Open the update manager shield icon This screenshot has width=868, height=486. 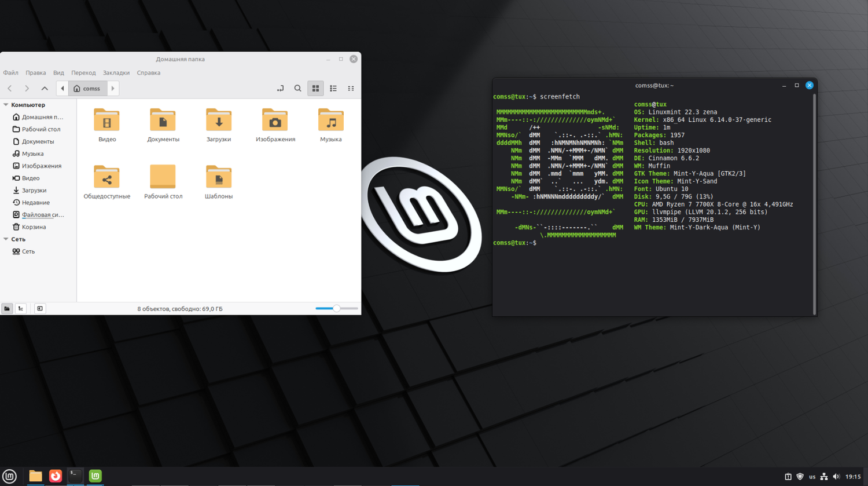point(800,477)
